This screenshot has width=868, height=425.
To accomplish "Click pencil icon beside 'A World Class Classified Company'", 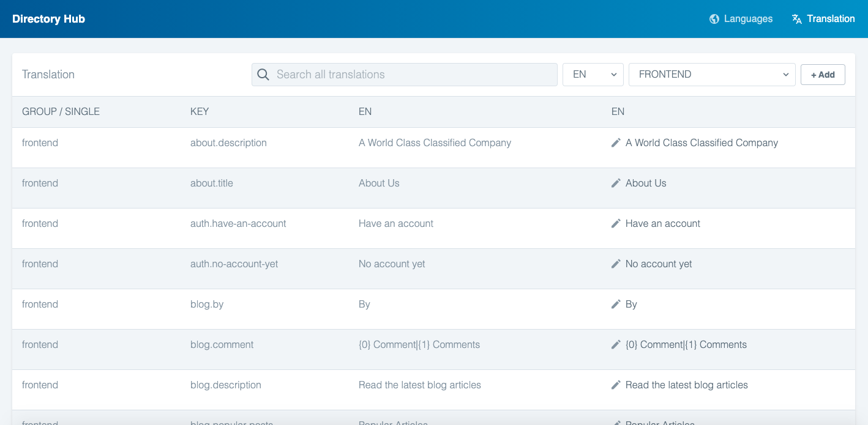I will pyautogui.click(x=616, y=142).
